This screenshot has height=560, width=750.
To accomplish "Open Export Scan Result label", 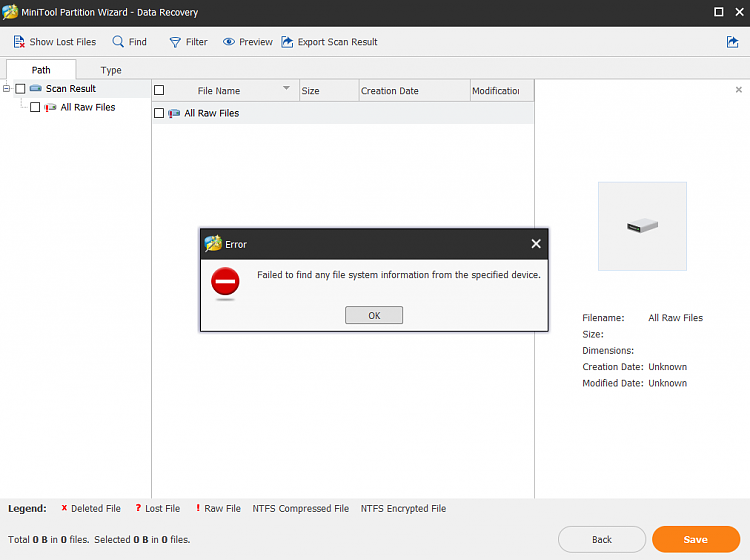I will [x=338, y=42].
